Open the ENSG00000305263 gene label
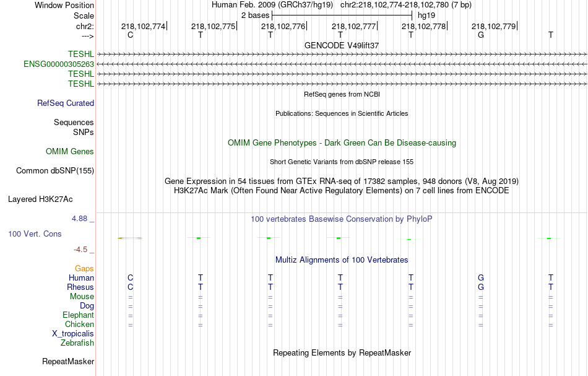 [59, 64]
